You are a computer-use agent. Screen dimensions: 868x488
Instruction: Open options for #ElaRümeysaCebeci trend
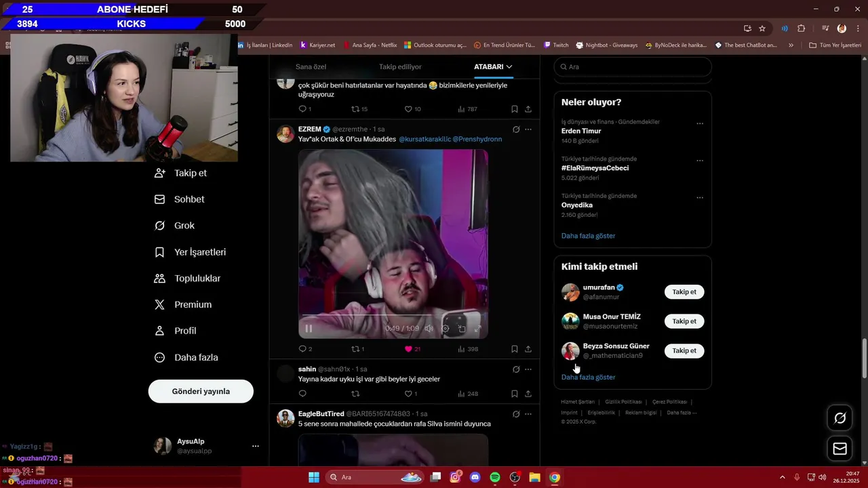(x=700, y=161)
